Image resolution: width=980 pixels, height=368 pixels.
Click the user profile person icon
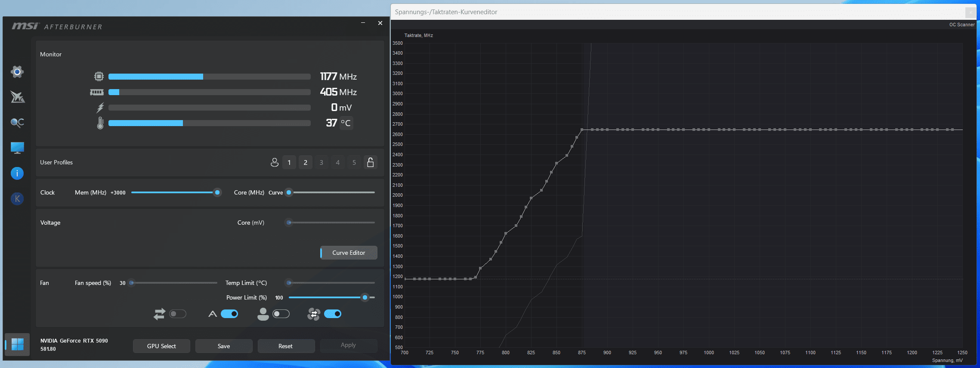274,162
